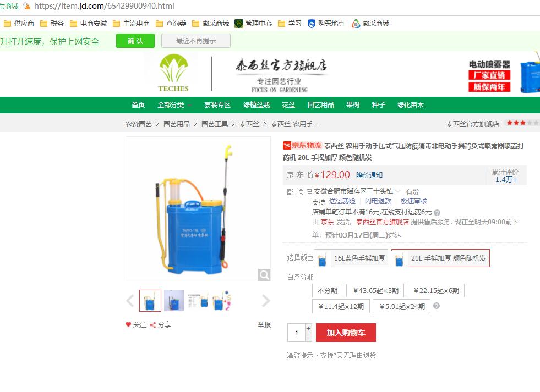Viewport: 540px width, 392px height.
Task: Choose the 不分期 installment option
Action: click(x=327, y=290)
